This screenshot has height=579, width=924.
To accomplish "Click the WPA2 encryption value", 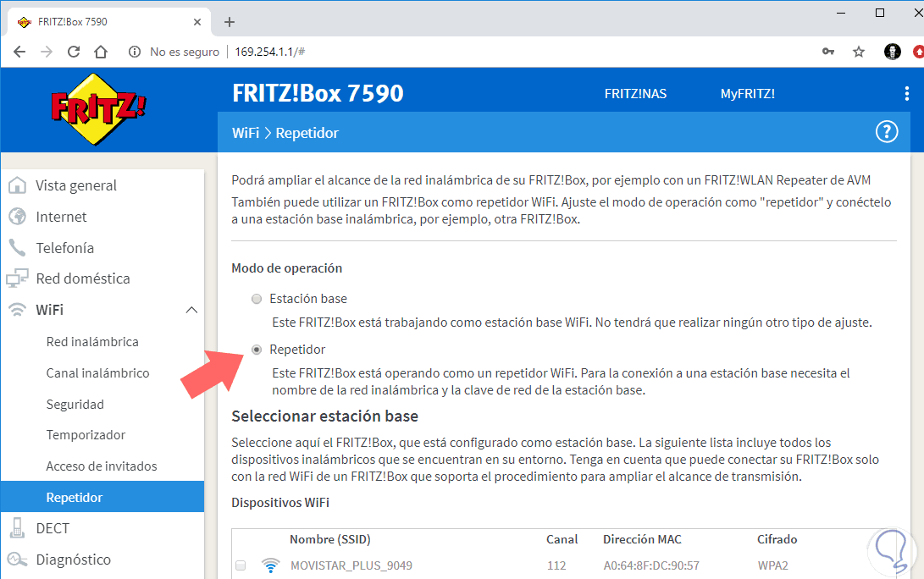I will pos(772,565).
